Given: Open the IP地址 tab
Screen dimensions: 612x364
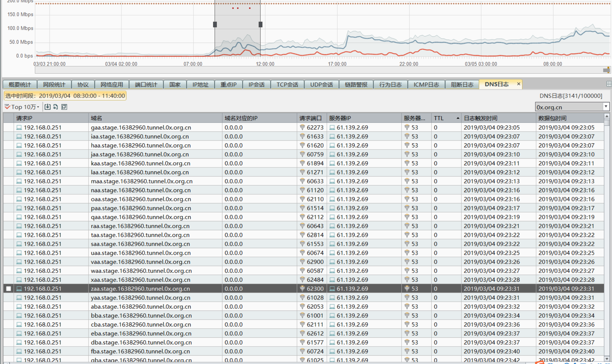Looking at the screenshot, I should click(200, 85).
